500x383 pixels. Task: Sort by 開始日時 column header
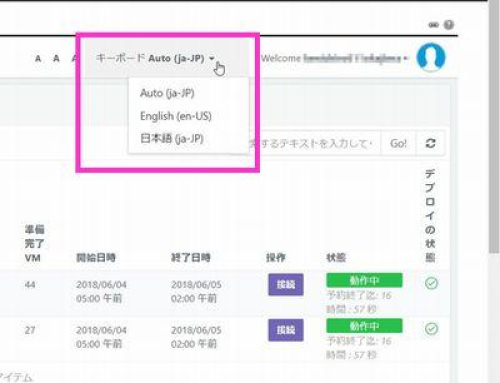pos(96,258)
